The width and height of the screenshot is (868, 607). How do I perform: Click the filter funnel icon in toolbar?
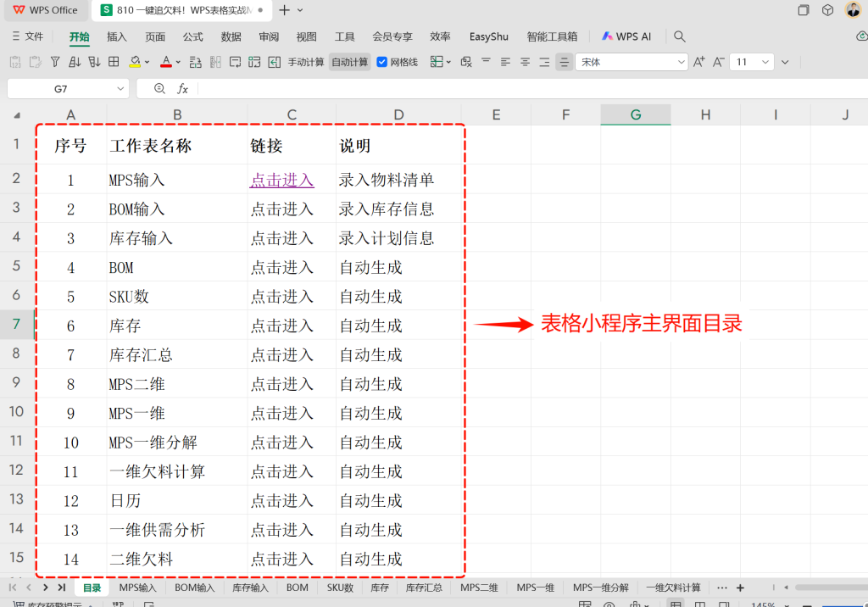click(55, 62)
